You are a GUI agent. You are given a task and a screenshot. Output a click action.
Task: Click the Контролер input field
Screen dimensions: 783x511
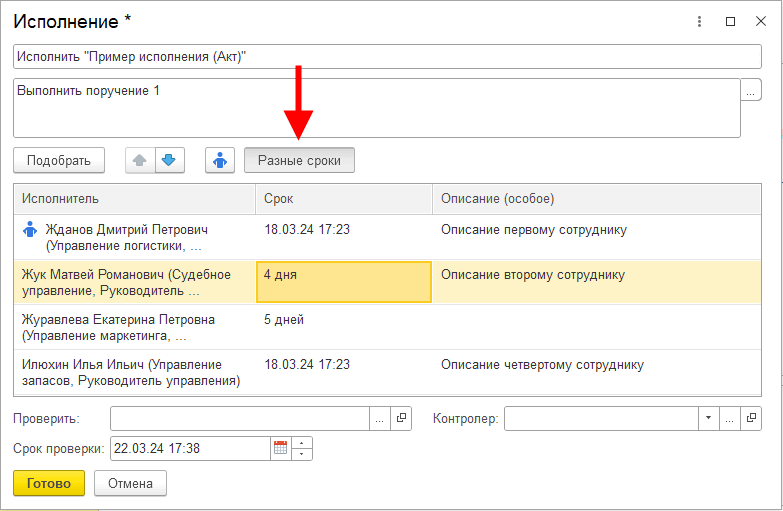click(x=601, y=418)
